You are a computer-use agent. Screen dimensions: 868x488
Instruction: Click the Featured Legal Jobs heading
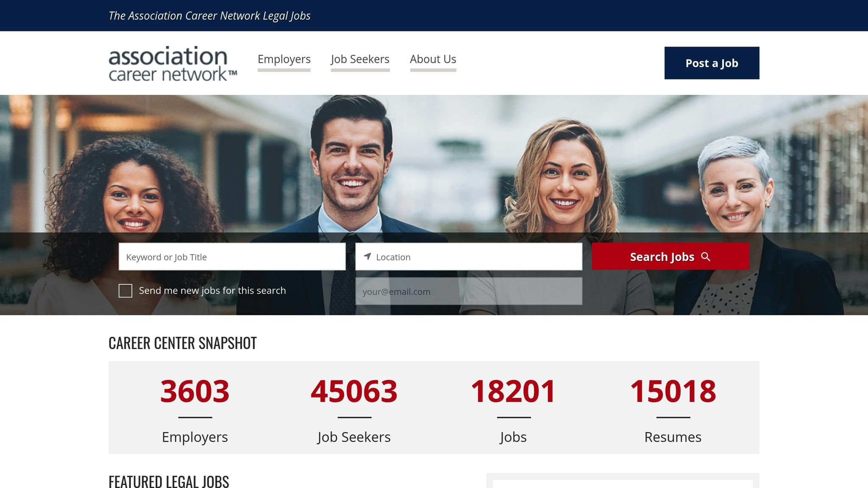169,481
